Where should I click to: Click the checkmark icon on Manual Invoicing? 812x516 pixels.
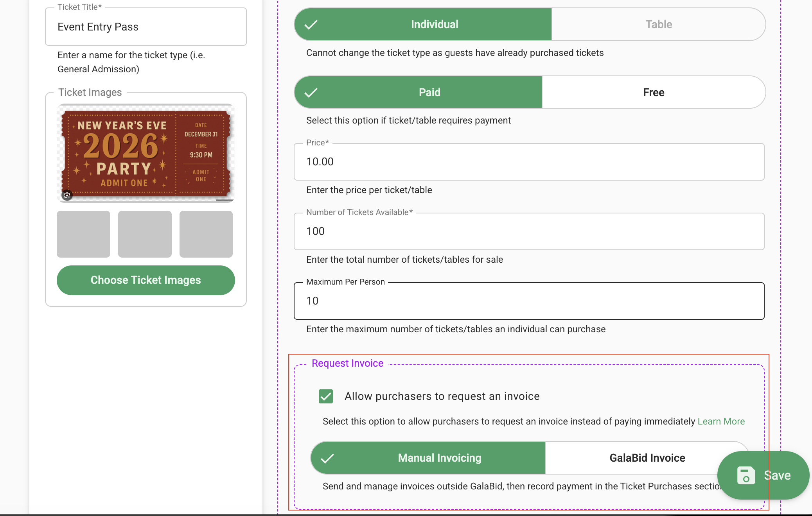point(327,458)
